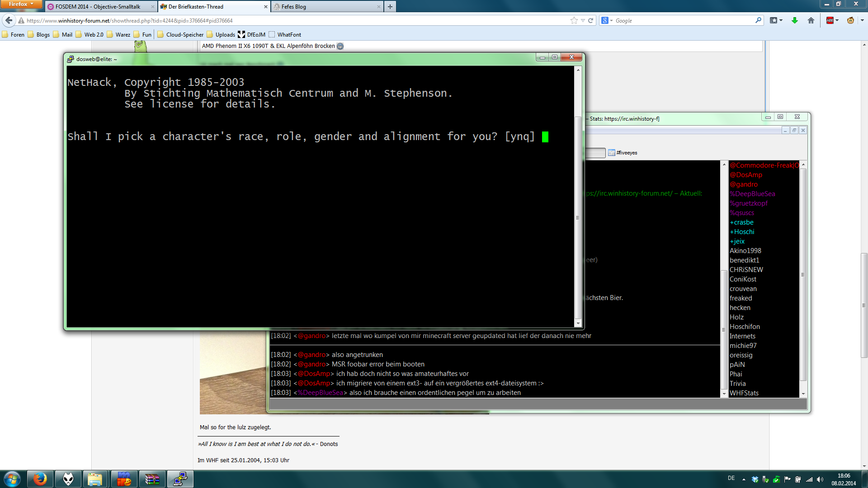
Task: Open Action Center flag tray icon
Action: pyautogui.click(x=787, y=479)
